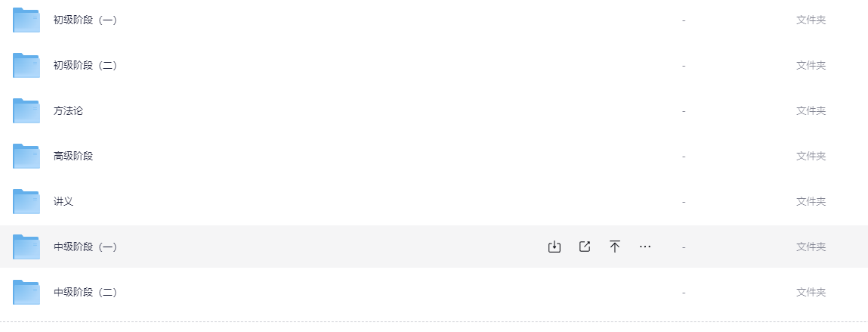Select the 方法论 folder name
Screen dimensions: 868x332
coord(68,111)
